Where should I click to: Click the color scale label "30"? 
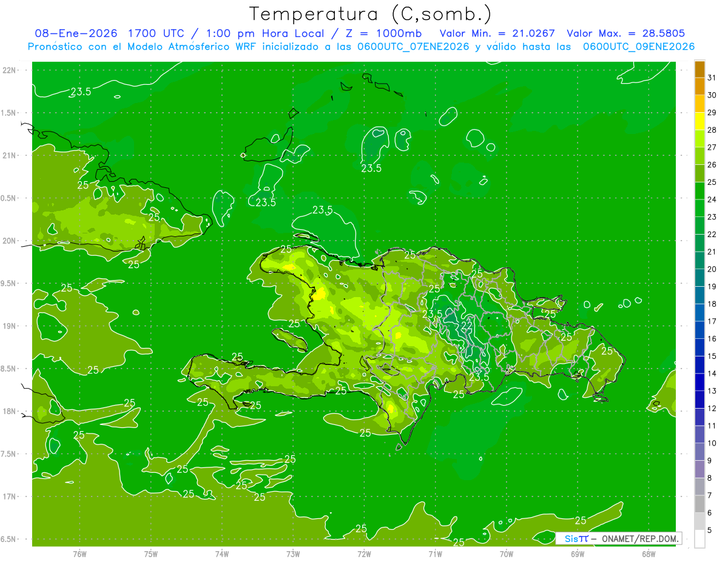tap(712, 95)
